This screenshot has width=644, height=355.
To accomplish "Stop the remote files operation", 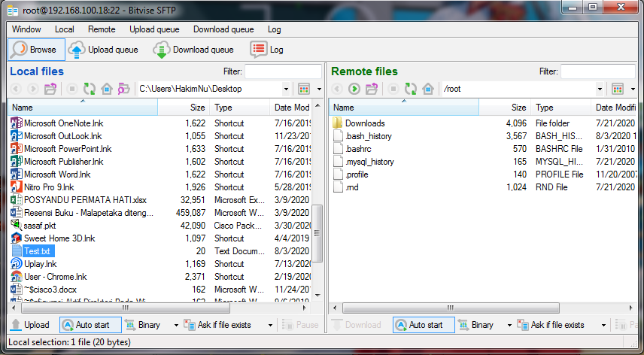I will coord(393,89).
